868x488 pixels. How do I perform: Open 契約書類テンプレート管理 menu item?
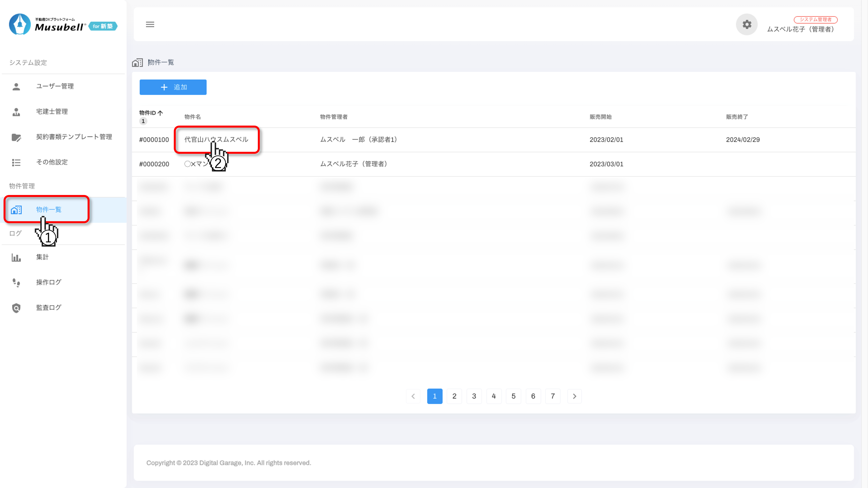point(74,137)
